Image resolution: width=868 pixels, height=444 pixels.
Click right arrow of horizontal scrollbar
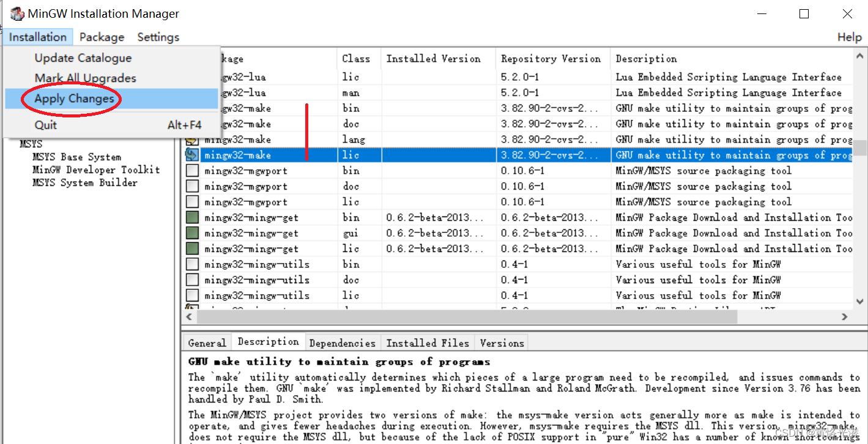(x=844, y=317)
